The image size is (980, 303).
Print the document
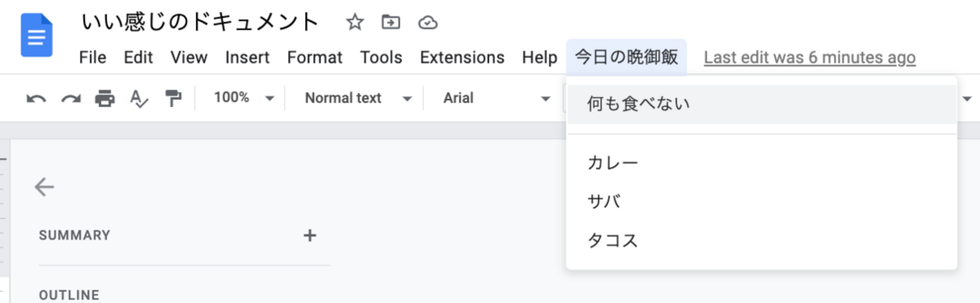105,98
